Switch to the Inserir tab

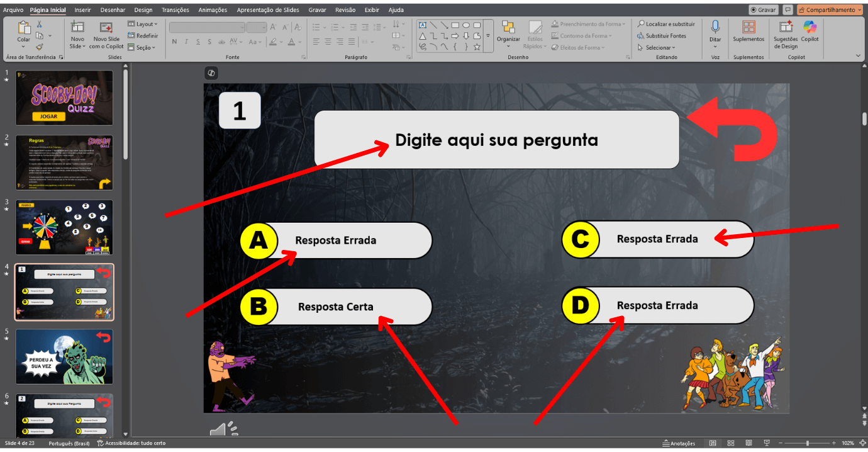click(82, 10)
